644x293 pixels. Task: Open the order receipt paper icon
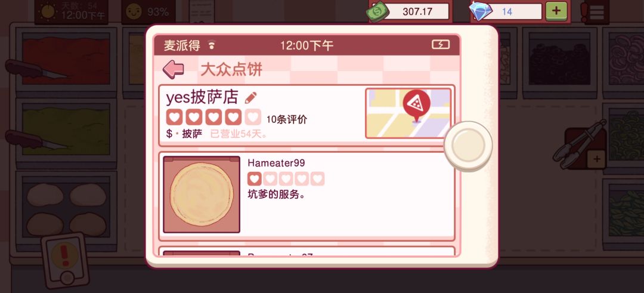coord(202,11)
